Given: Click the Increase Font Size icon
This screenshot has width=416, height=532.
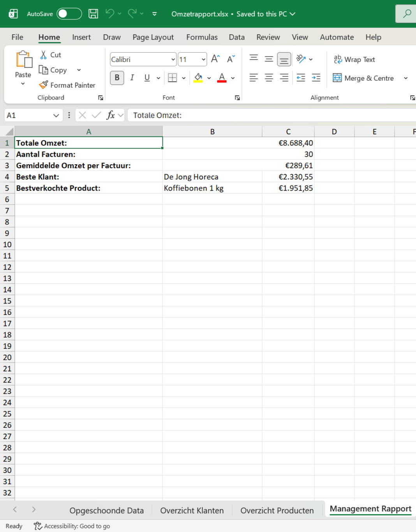Looking at the screenshot, I should [x=215, y=59].
